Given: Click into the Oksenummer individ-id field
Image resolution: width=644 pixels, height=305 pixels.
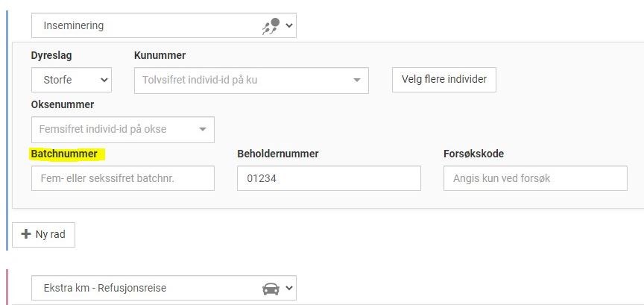Looking at the screenshot, I should pyautogui.click(x=123, y=130).
